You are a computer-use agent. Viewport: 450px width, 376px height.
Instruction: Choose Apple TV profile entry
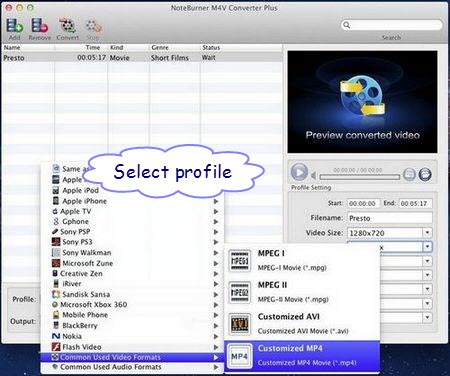[x=132, y=211]
